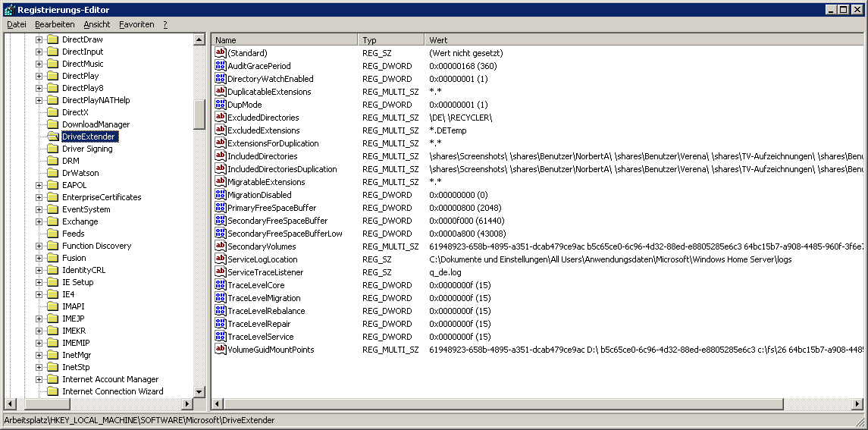Click the ServiceLogLocation string icon
The image size is (868, 430).
[221, 259]
